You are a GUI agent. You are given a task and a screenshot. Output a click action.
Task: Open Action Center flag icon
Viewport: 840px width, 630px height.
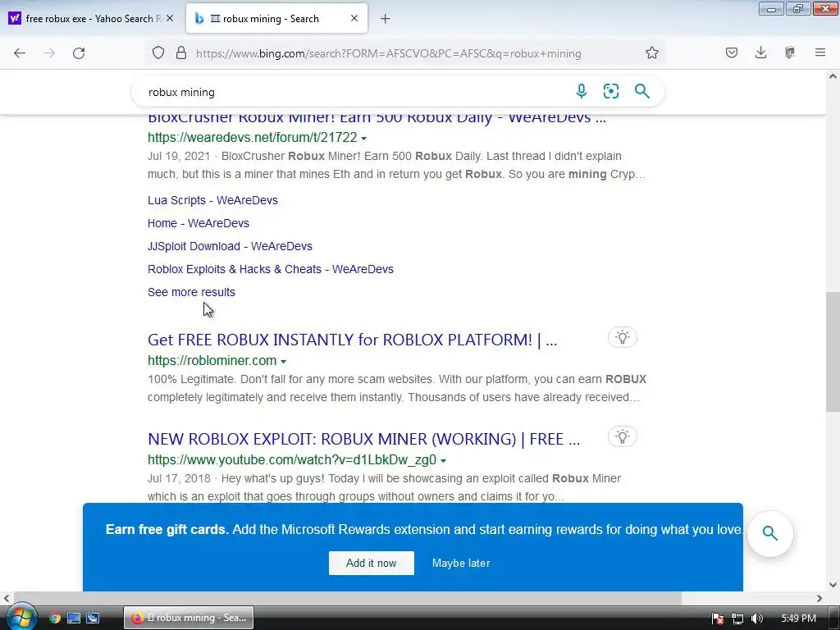[718, 619]
